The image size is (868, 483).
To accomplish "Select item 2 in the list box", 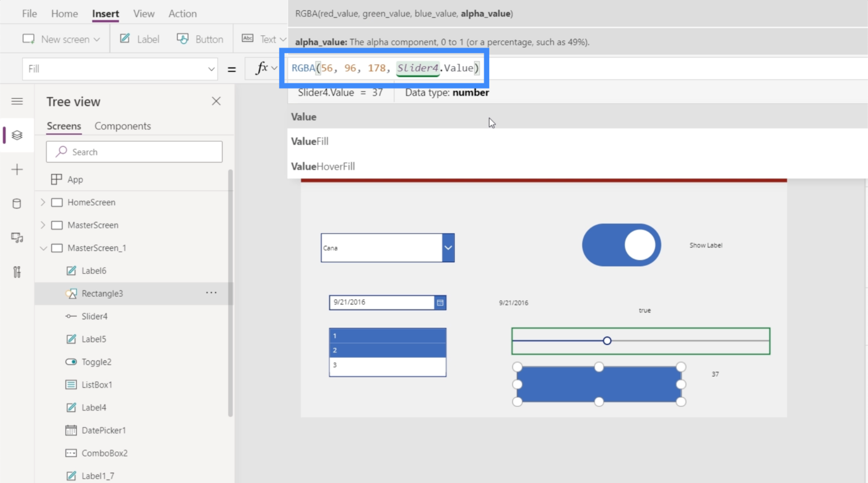I will pyautogui.click(x=388, y=350).
